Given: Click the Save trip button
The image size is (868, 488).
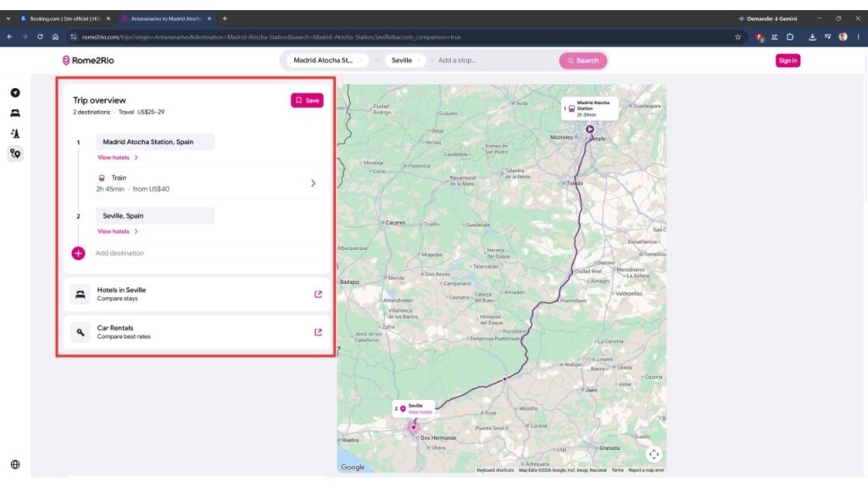Looking at the screenshot, I should (x=307, y=100).
